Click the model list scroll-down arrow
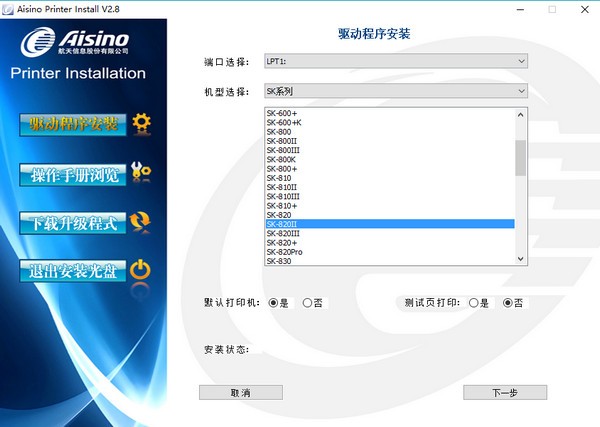The width and height of the screenshot is (600, 427). coord(520,259)
